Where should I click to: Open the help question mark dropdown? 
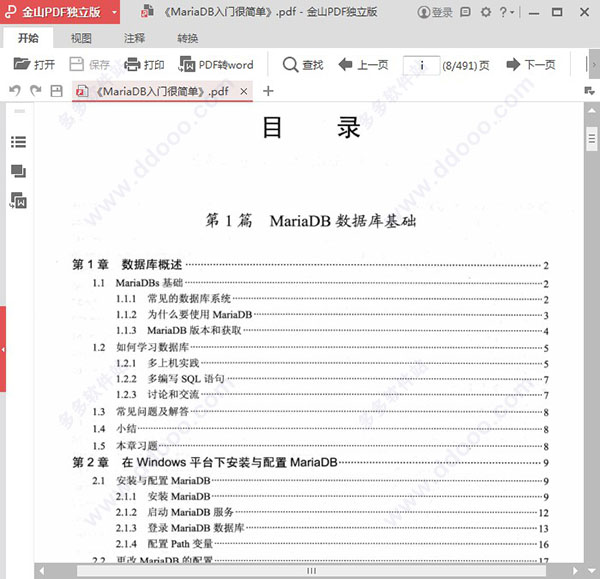(x=507, y=12)
